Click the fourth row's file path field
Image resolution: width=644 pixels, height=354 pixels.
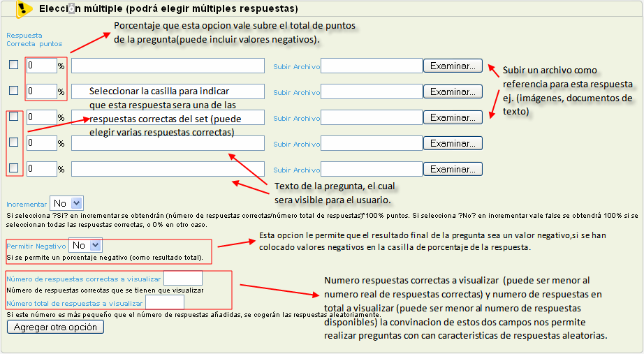click(x=372, y=143)
